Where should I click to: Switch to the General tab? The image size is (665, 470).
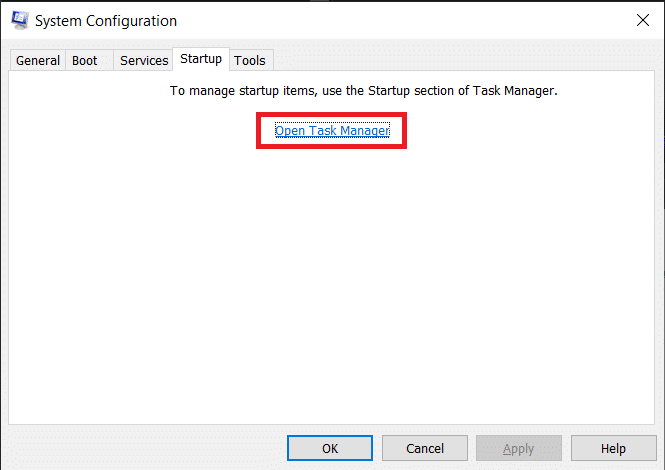tap(38, 61)
